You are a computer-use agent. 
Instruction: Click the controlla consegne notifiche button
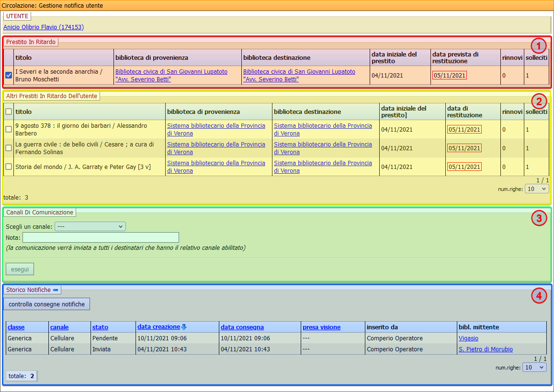tap(46, 304)
